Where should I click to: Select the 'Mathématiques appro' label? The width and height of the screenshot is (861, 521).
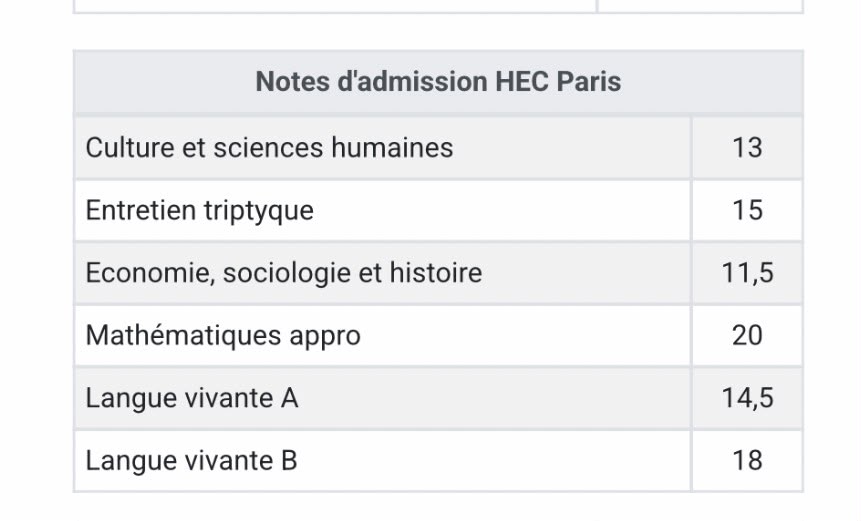tap(223, 335)
